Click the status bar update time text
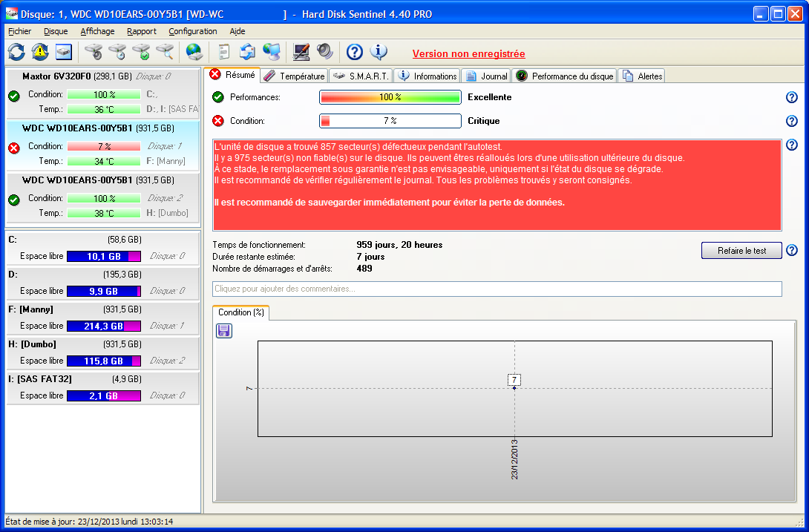 click(89, 522)
